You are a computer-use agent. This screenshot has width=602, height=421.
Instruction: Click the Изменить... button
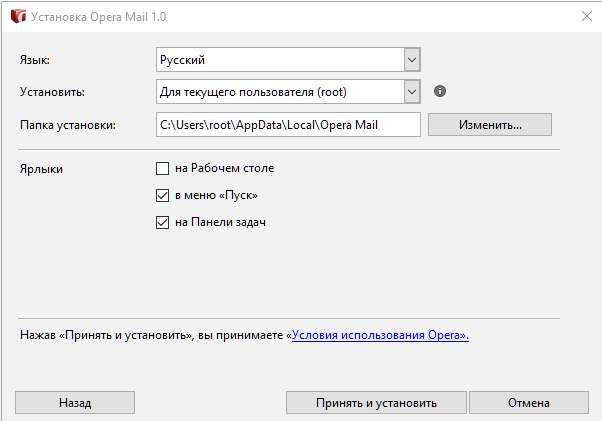tap(490, 125)
